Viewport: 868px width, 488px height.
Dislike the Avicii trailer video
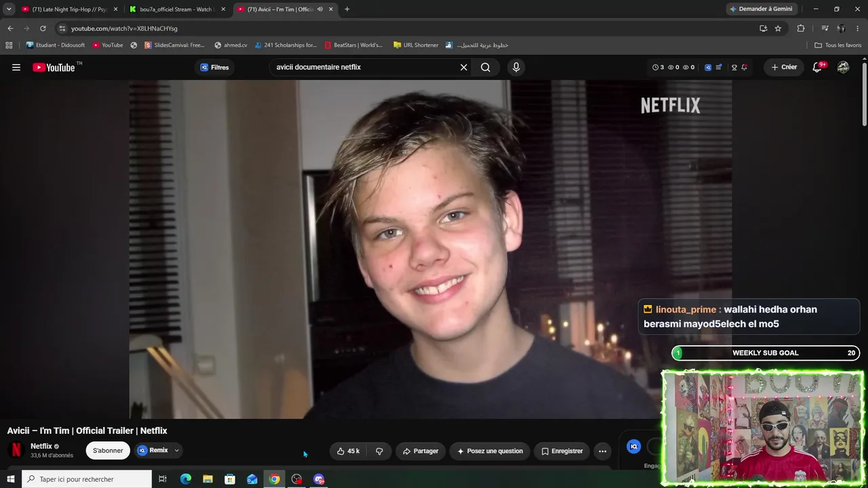tap(379, 451)
